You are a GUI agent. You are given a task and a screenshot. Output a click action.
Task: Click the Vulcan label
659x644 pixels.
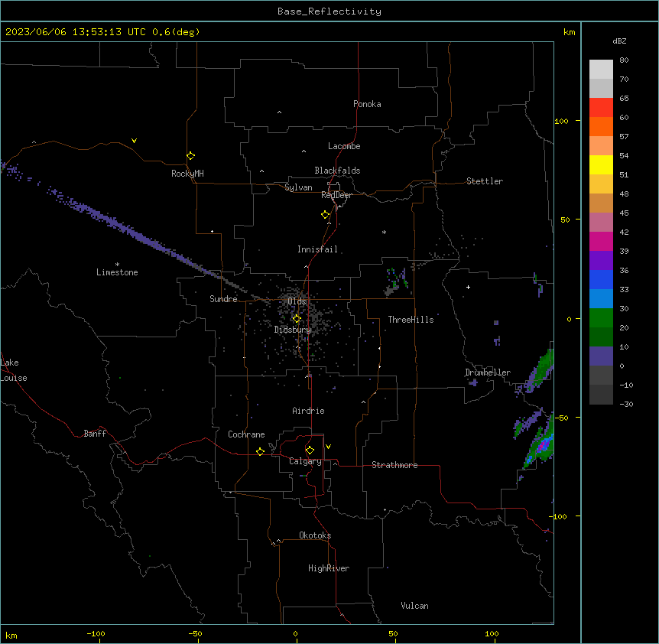tap(414, 606)
